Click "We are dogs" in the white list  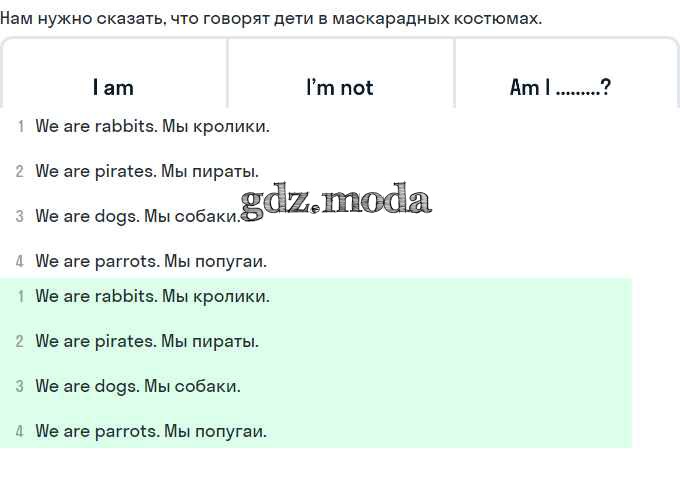click(138, 216)
